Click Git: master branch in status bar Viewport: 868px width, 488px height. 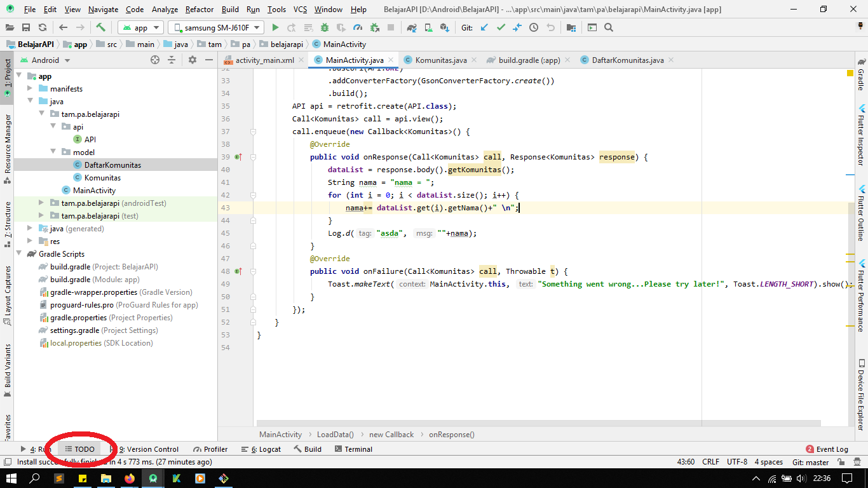(810, 462)
